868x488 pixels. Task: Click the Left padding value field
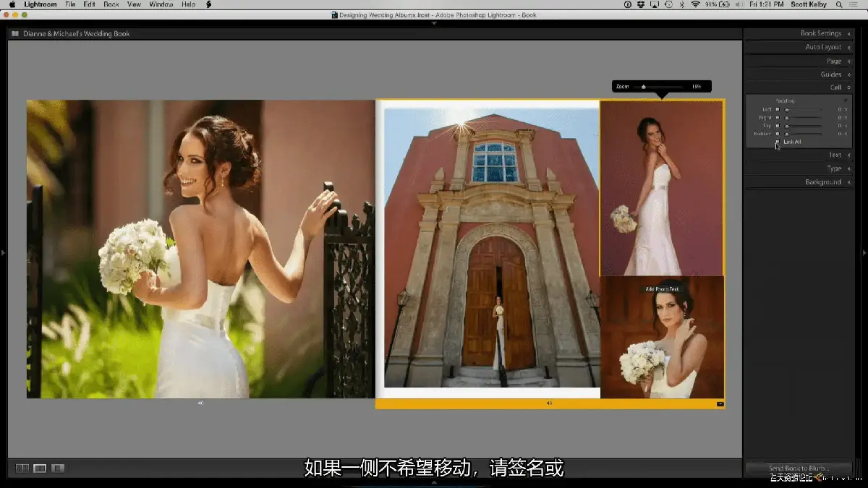click(843, 110)
